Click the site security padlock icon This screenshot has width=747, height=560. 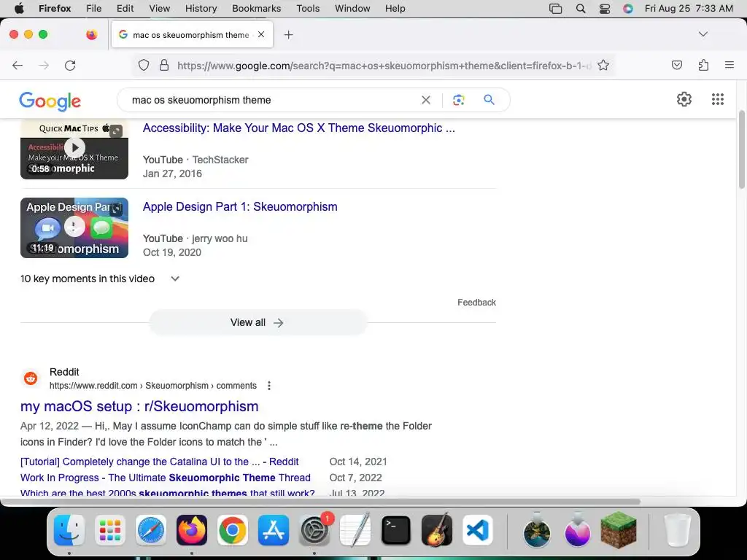coord(164,65)
